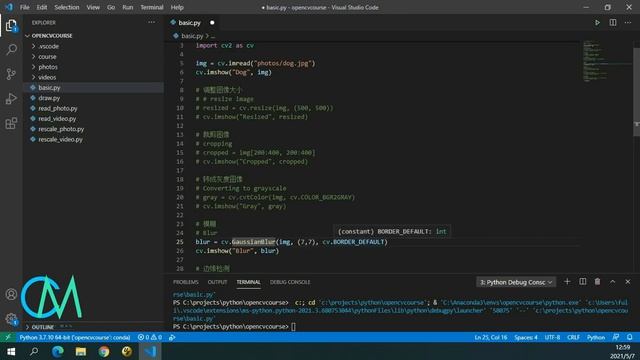
Task: Open rescale_video.py in the explorer
Action: pos(94,139)
